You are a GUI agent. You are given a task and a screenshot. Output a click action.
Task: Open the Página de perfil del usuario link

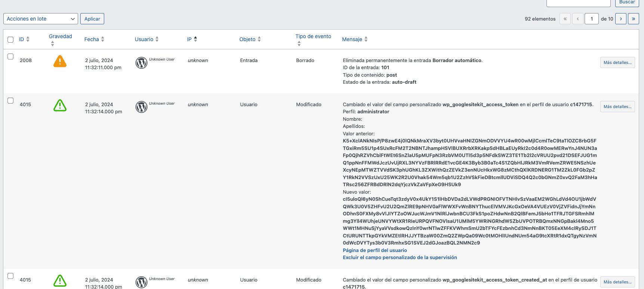click(375, 250)
